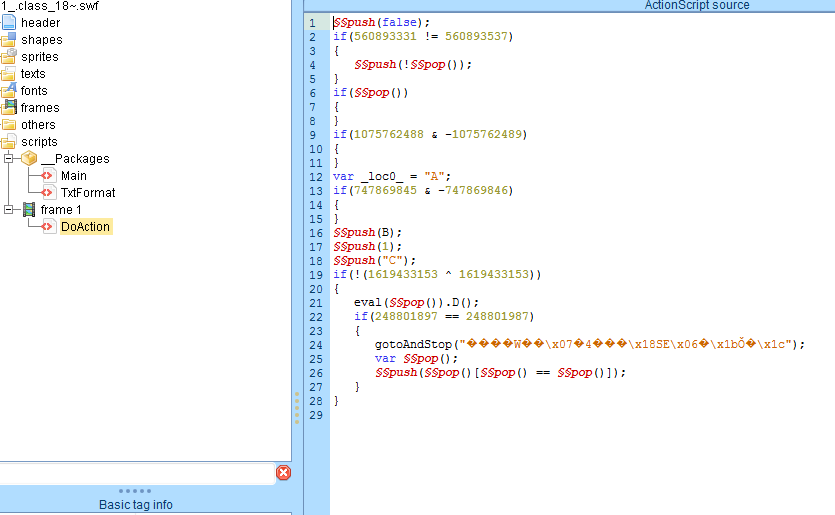Click the §§push(B); code line
Image resolution: width=835 pixels, height=515 pixels.
click(x=367, y=232)
